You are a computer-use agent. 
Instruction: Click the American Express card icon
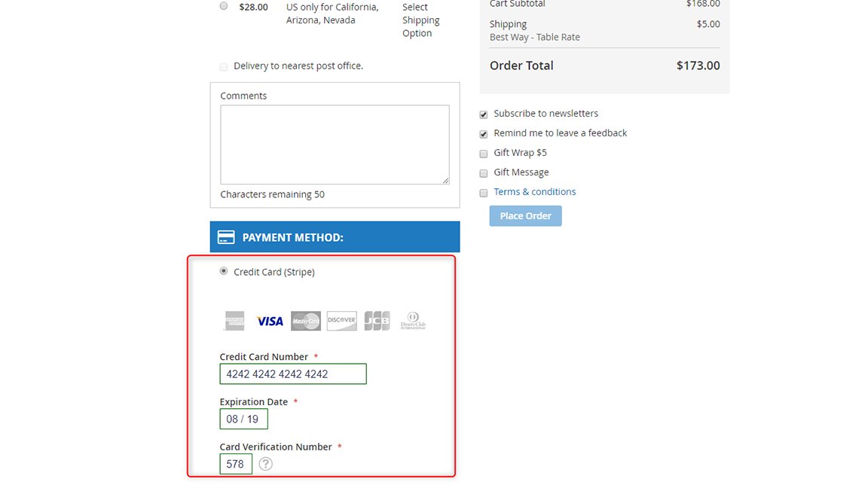pyautogui.click(x=234, y=320)
